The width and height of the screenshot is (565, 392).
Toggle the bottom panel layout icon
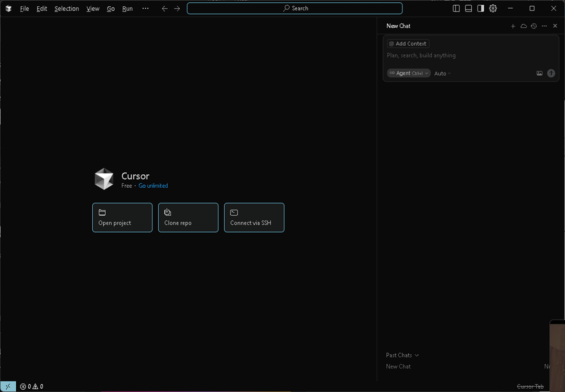468,8
